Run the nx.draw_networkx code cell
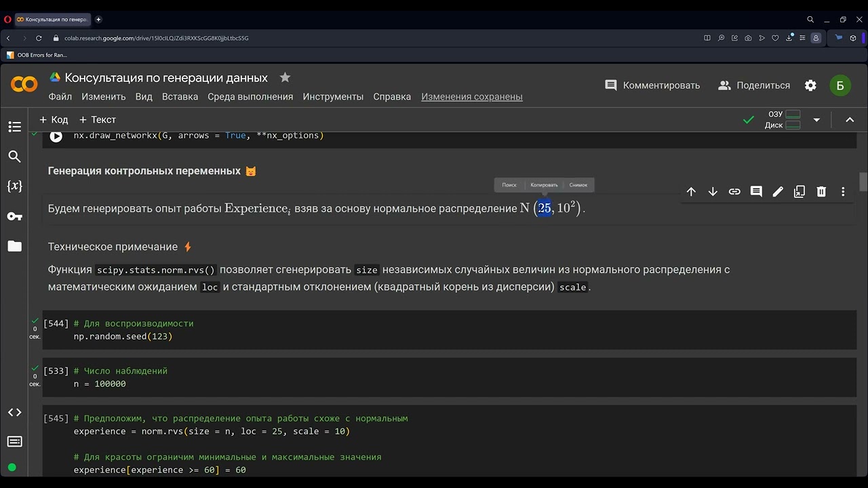 pyautogui.click(x=56, y=136)
